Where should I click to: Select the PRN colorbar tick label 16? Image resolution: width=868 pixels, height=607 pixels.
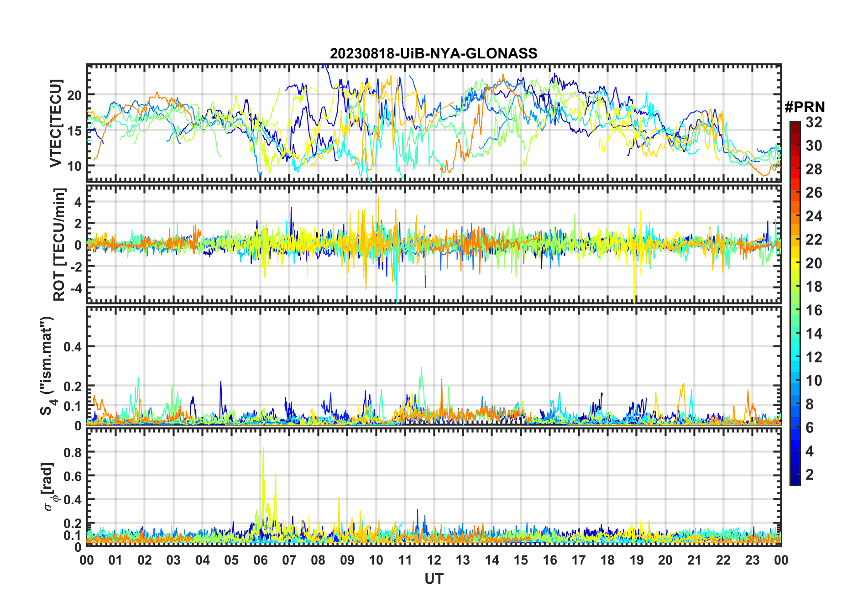point(814,310)
